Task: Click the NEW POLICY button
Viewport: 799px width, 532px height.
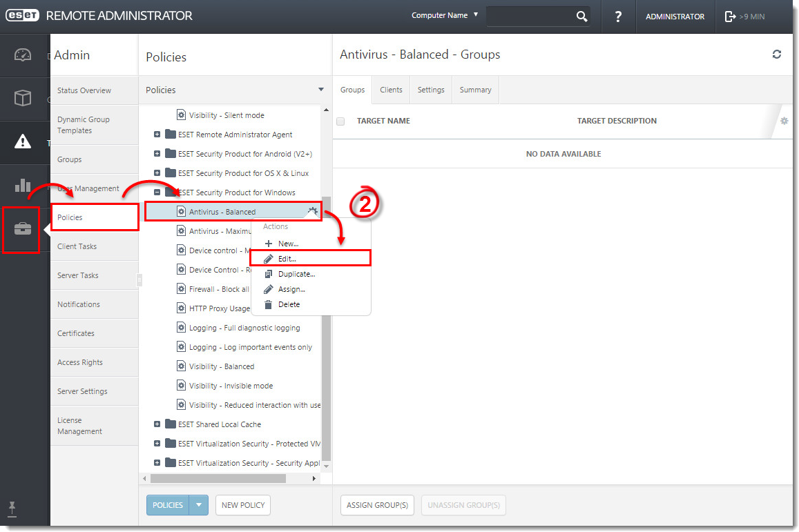Action: coord(243,505)
